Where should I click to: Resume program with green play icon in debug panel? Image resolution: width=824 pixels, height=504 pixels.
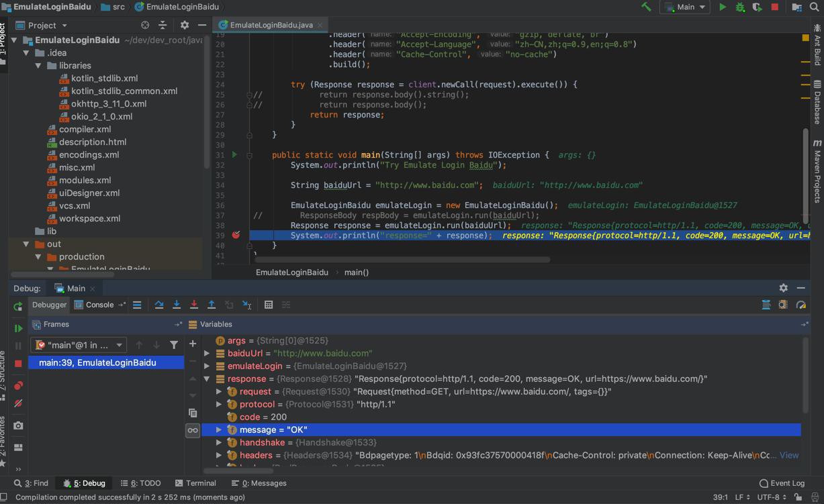[x=18, y=328]
